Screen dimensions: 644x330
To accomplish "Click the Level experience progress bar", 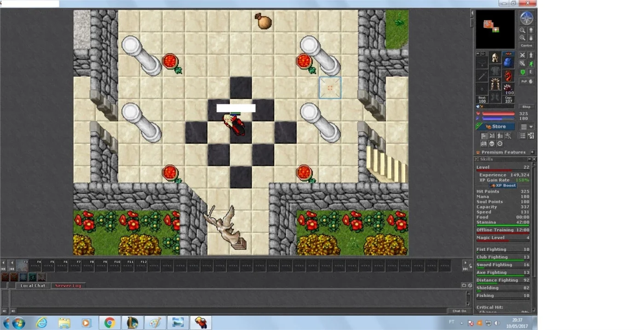I will click(x=502, y=170).
